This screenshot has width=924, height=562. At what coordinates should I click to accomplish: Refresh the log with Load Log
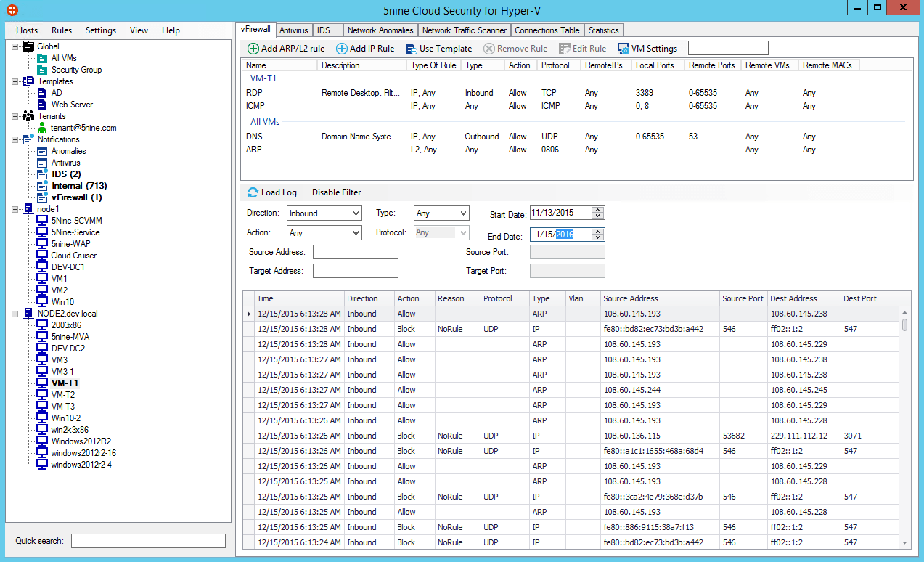272,192
